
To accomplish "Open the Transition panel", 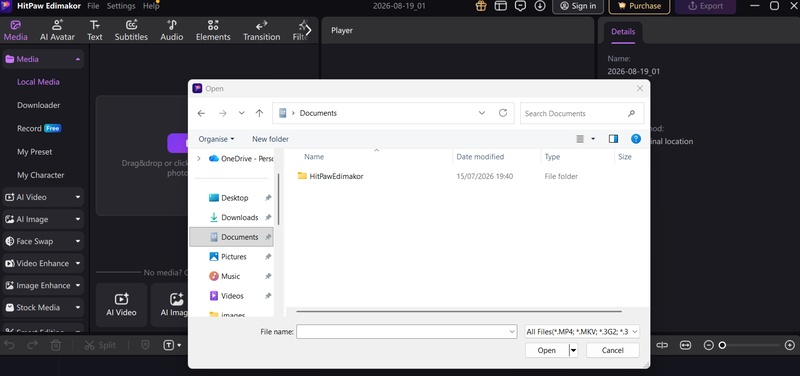I will (x=261, y=30).
